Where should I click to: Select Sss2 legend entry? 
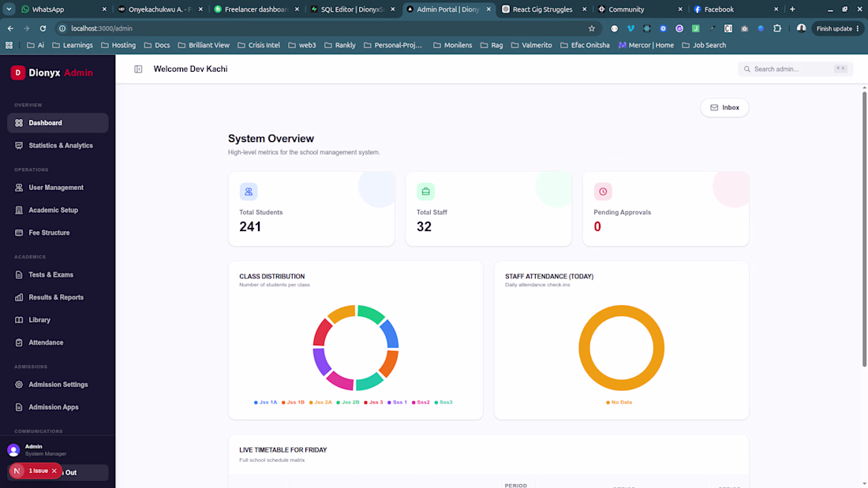click(x=421, y=402)
